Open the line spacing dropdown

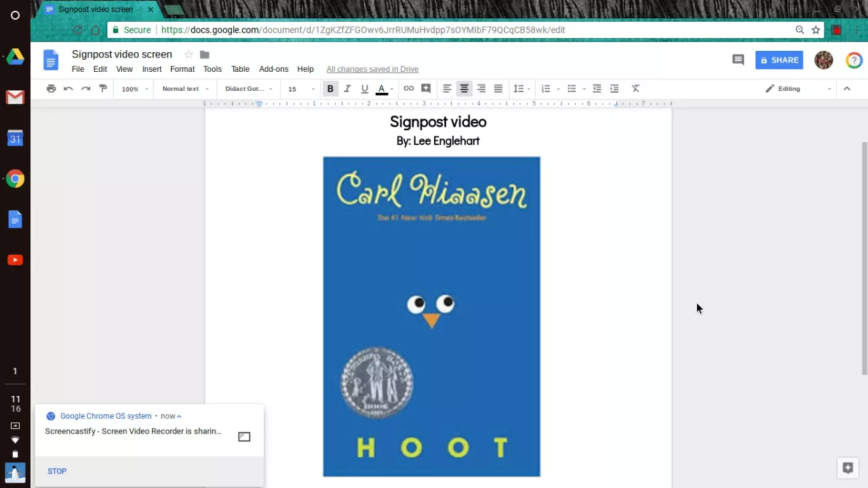521,89
